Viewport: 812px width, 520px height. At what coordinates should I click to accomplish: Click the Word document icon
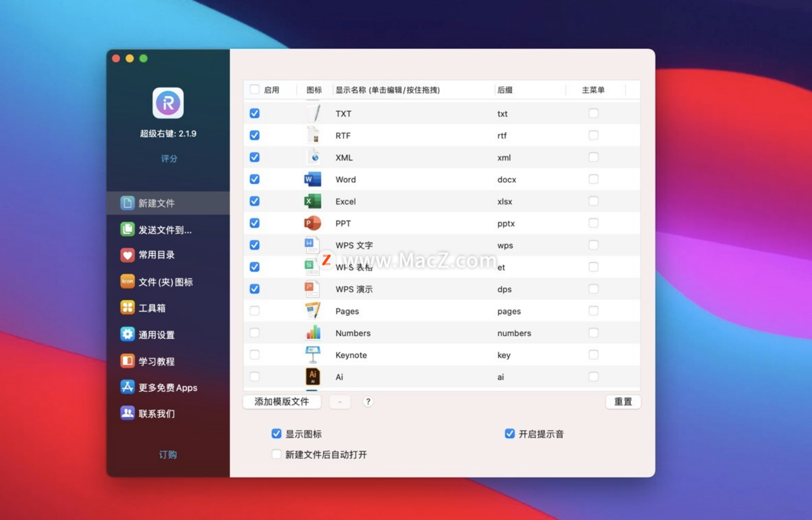click(x=313, y=179)
